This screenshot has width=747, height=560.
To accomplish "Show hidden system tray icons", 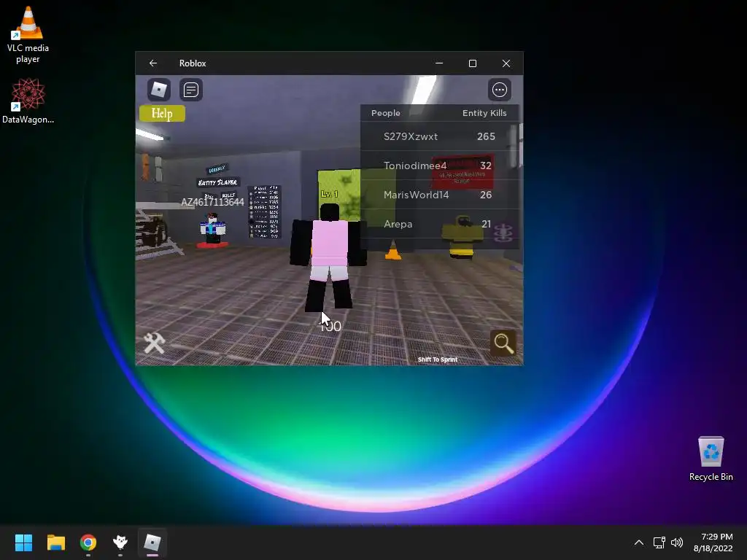I will tap(639, 542).
